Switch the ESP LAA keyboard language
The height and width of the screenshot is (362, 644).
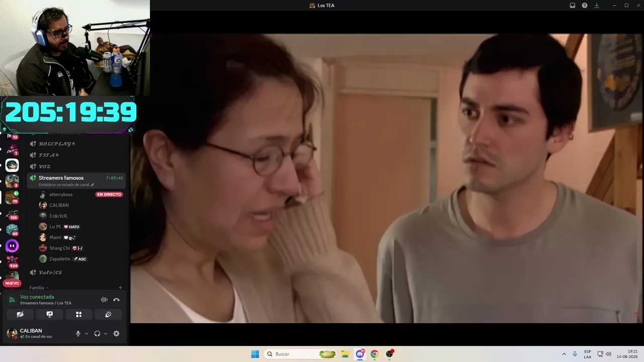click(x=588, y=354)
